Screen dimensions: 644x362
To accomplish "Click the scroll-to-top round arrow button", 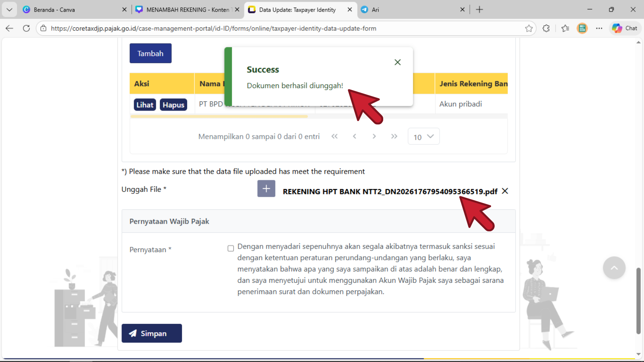I will [614, 268].
